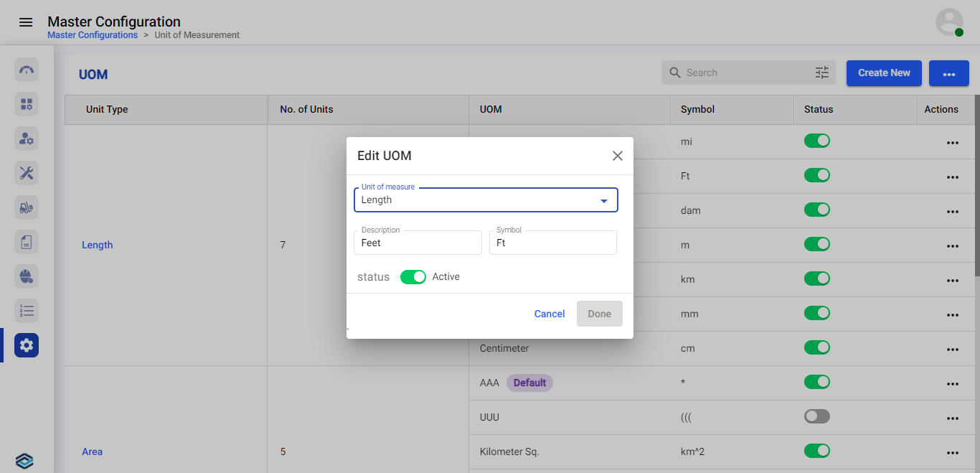Toggle the Active status switch in dialog
This screenshot has height=473, width=980.
click(413, 277)
